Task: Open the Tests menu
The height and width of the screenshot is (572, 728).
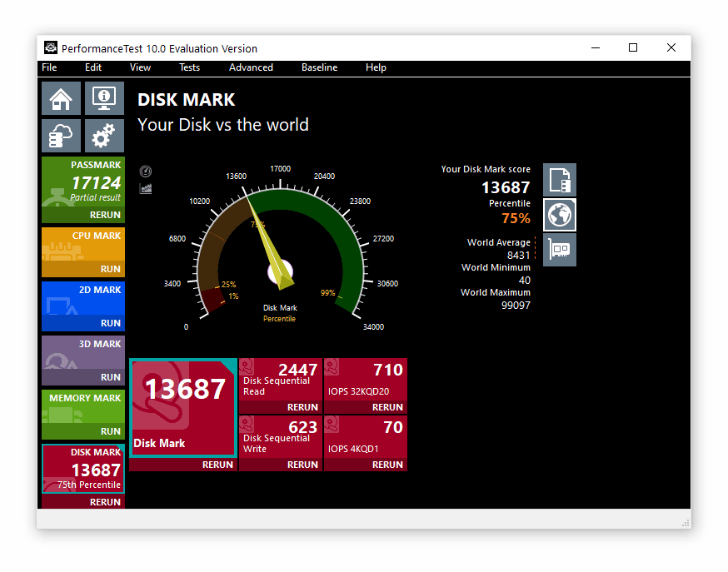Action: coord(189,67)
